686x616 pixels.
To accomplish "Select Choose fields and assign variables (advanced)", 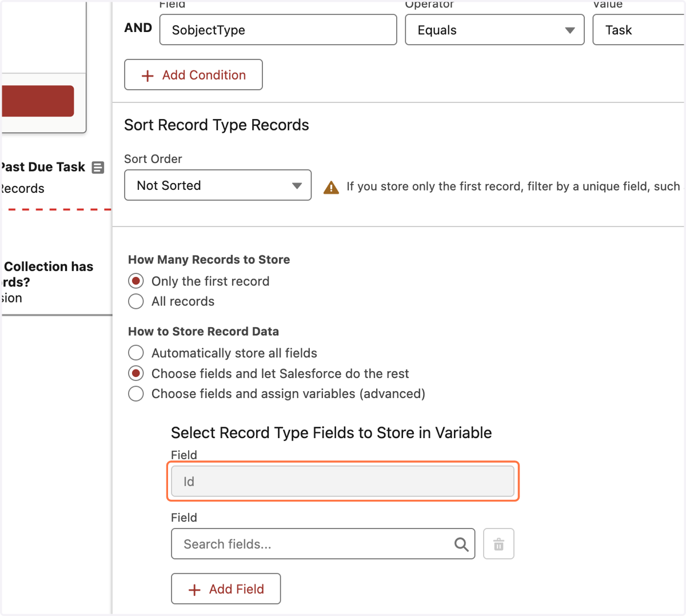I will tap(136, 394).
